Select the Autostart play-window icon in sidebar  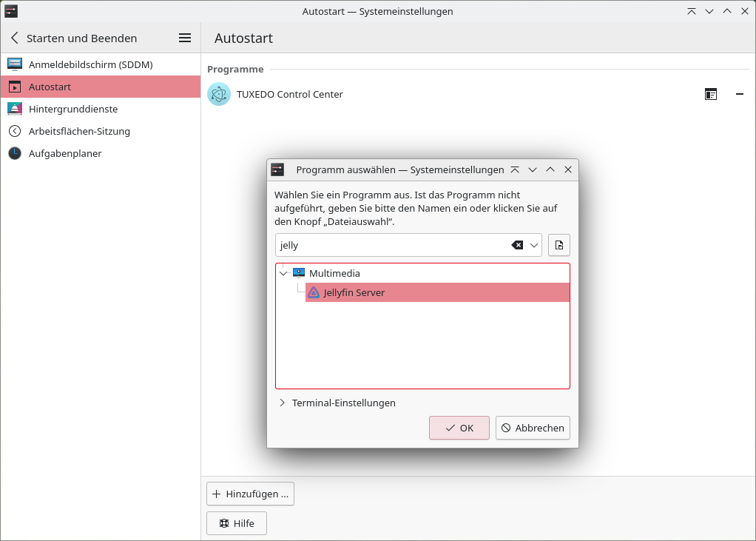pyautogui.click(x=14, y=87)
